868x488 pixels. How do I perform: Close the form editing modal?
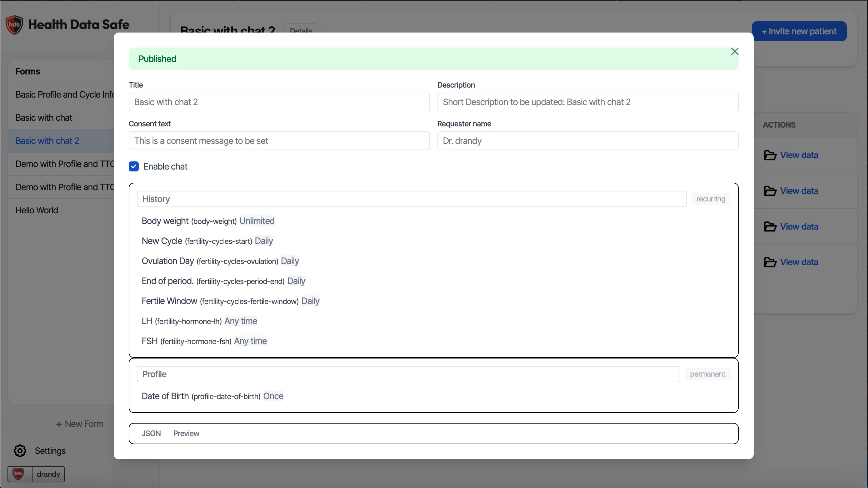coord(735,51)
